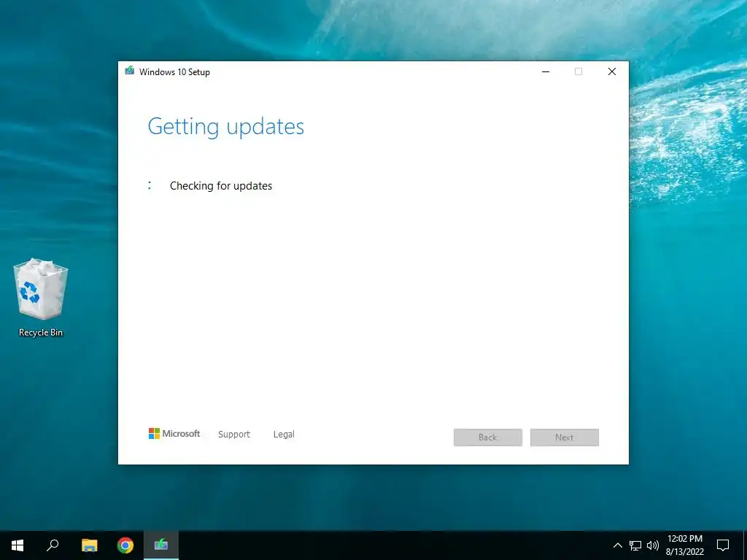The width and height of the screenshot is (747, 560).
Task: Show hidden system tray icons
Action: 617,545
